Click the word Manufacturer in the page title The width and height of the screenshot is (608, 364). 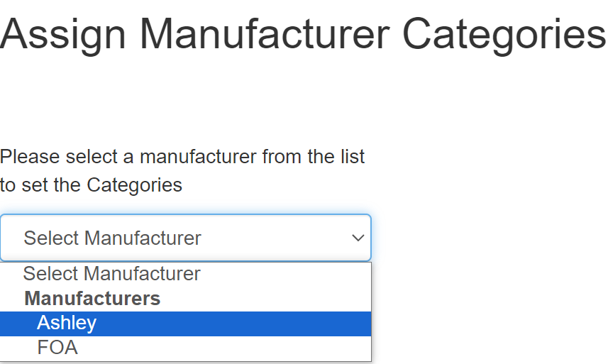tap(265, 34)
